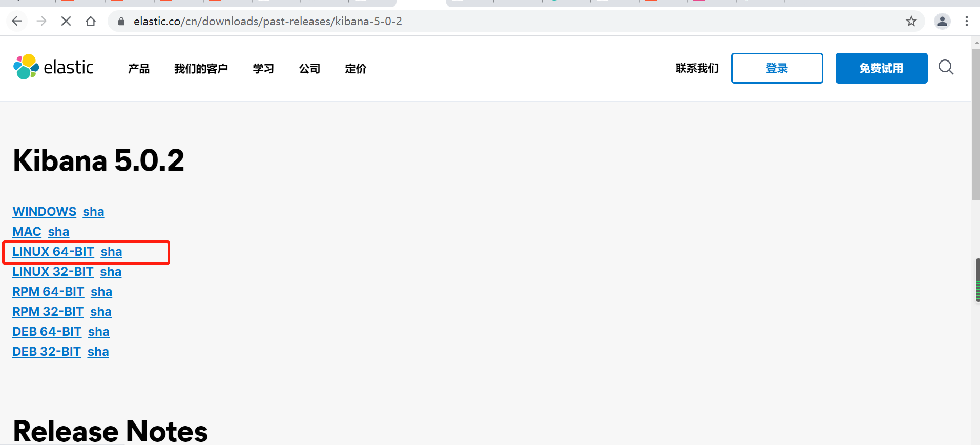Click the address bar URL
Screen dimensions: 980x445
click(x=267, y=22)
